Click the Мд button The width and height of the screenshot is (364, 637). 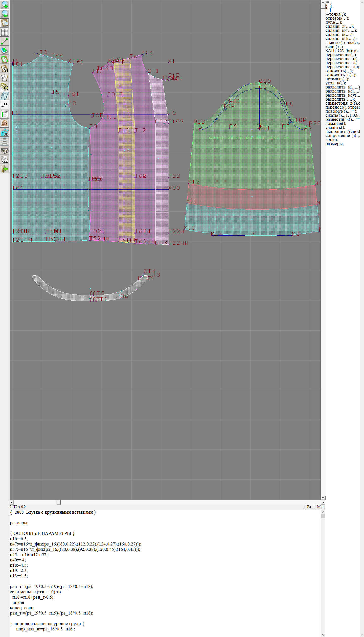click(x=320, y=507)
